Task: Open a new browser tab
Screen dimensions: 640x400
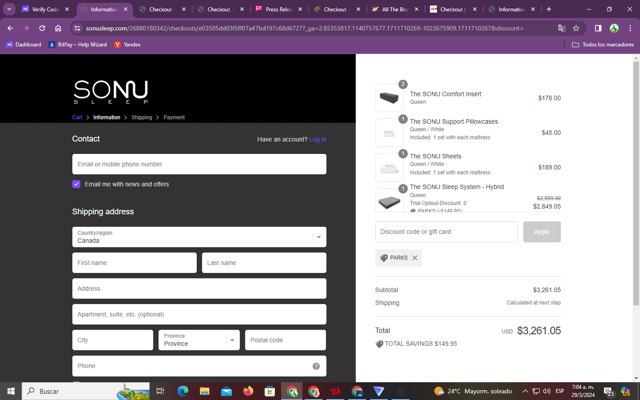Action: point(548,9)
